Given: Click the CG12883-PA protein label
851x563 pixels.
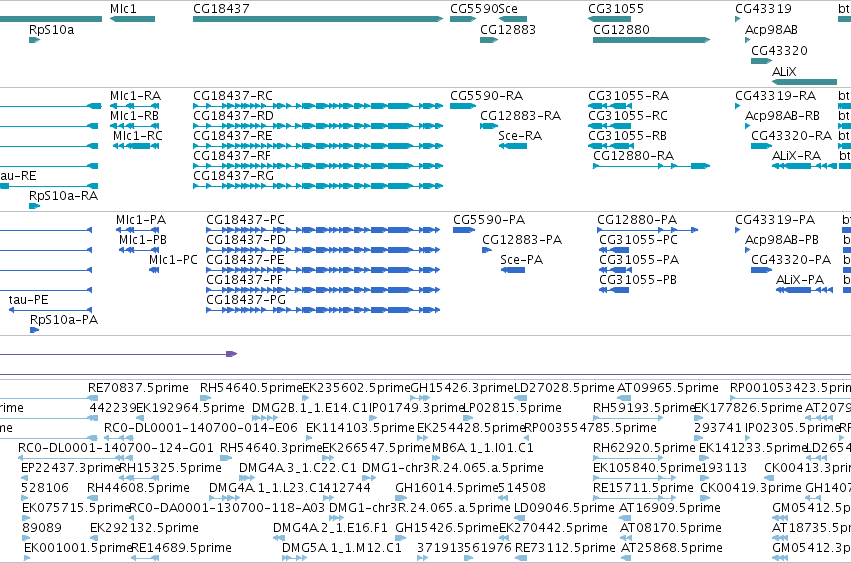Looking at the screenshot, I should tap(522, 240).
